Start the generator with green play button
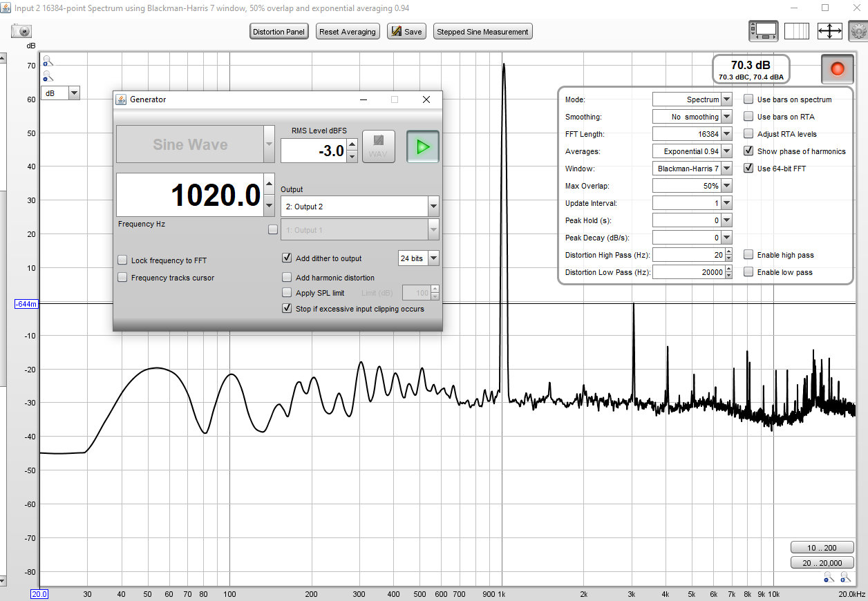The width and height of the screenshot is (868, 601). tap(423, 146)
